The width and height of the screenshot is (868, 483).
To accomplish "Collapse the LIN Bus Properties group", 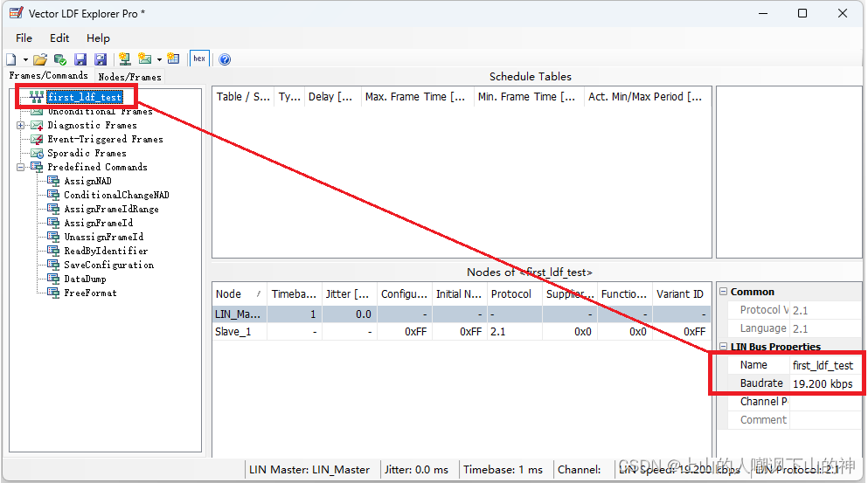I will 723,347.
